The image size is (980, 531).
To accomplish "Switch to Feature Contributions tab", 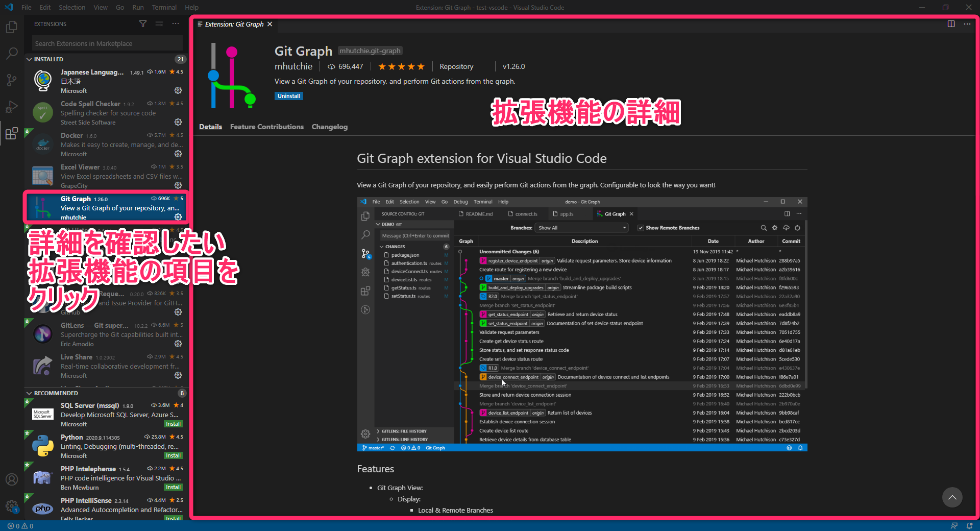I will point(266,127).
